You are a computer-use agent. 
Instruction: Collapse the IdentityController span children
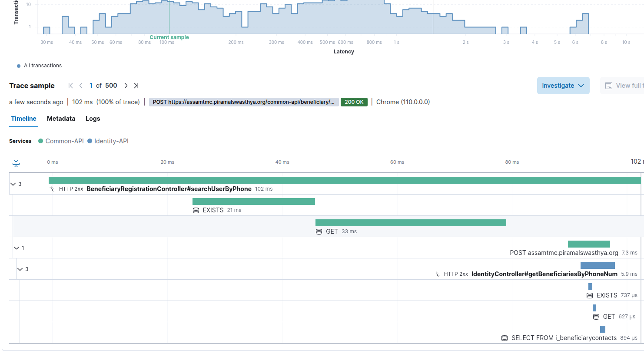(20, 269)
